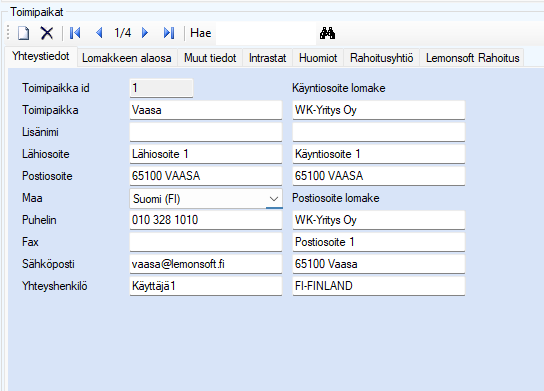Click the Puhelin field with 010 328 1010
544x391 pixels.
206,220
